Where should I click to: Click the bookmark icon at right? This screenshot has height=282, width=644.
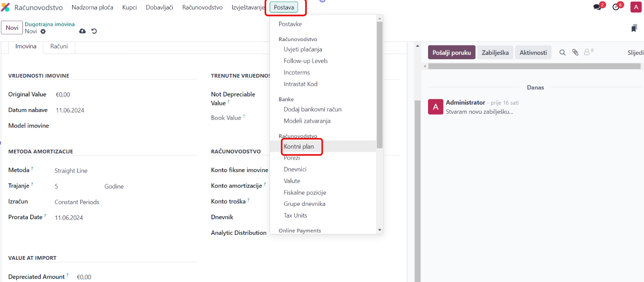coord(634,28)
